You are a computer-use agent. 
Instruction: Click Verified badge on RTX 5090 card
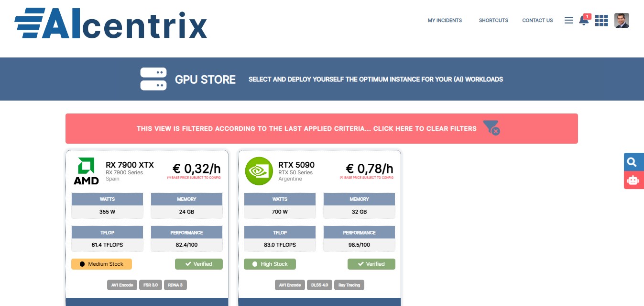(x=371, y=264)
